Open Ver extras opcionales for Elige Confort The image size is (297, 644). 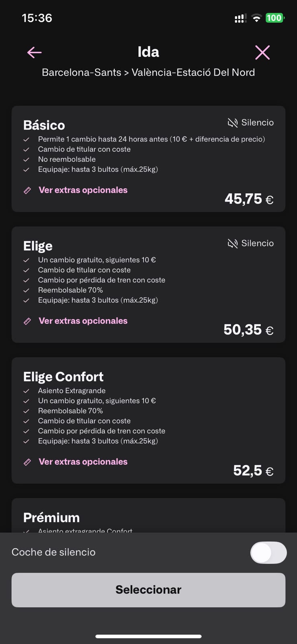pos(83,462)
